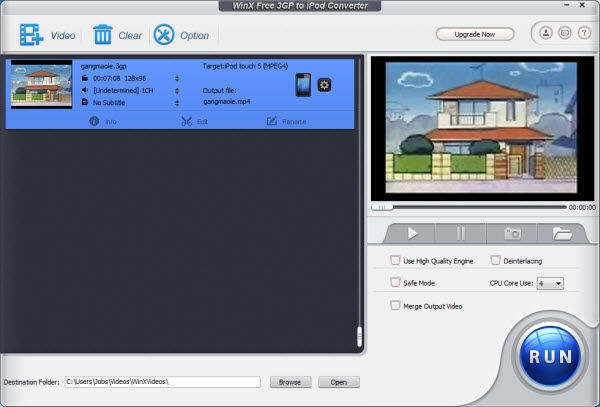The image size is (600, 407).
Task: Open the CPU Core Use dropdown
Action: point(550,283)
